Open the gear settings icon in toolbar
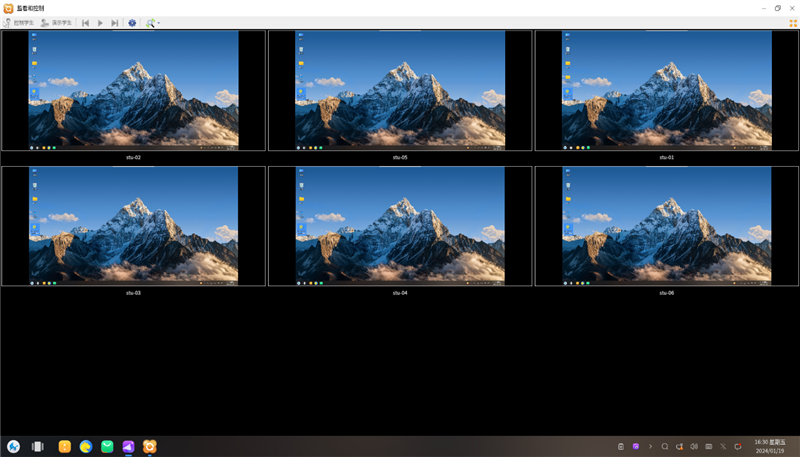Screen dimensions: 800x457 click(x=132, y=23)
